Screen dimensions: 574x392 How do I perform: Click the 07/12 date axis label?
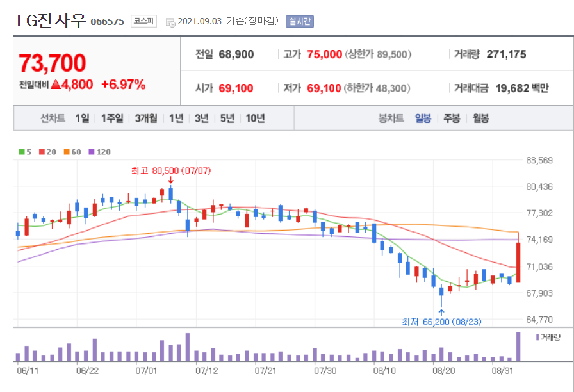tap(206, 371)
